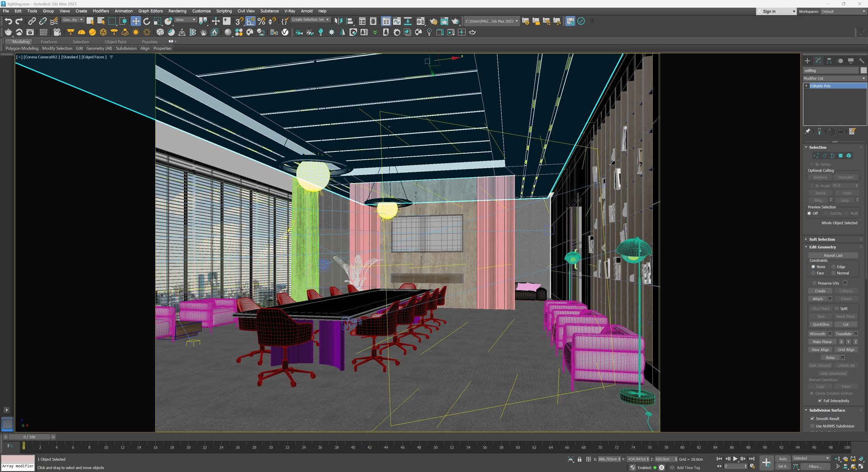Click the teapot primitive icon

tap(8, 32)
